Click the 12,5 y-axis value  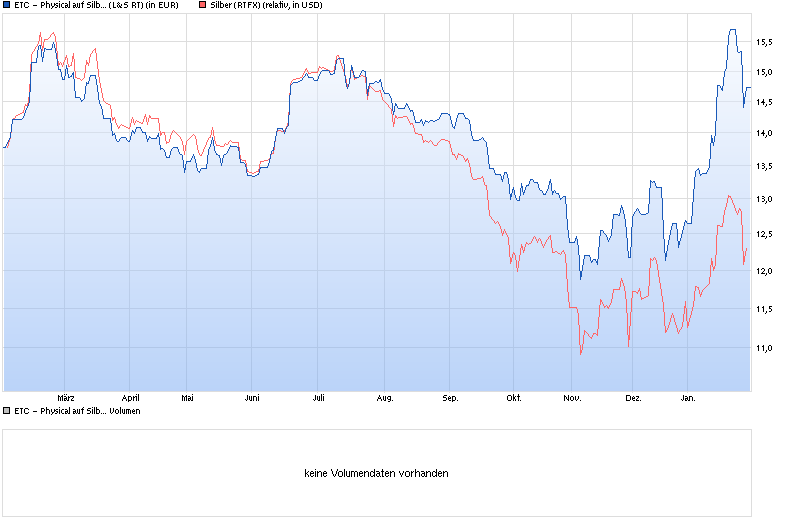764,234
